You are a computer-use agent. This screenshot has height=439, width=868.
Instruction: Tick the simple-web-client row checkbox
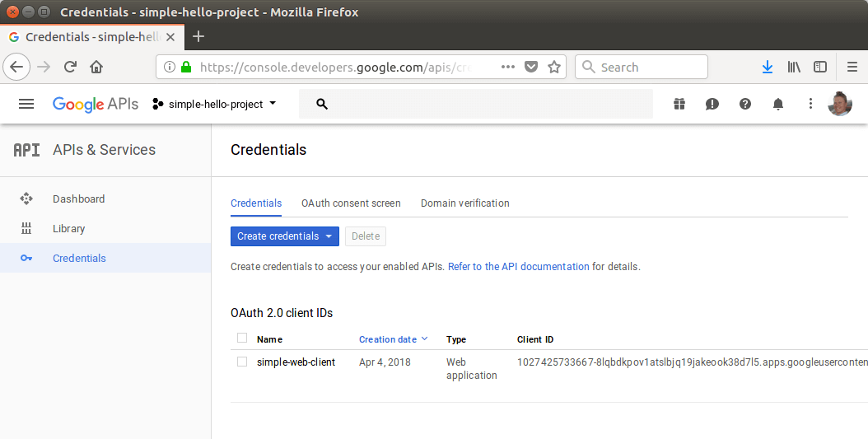pyautogui.click(x=242, y=362)
